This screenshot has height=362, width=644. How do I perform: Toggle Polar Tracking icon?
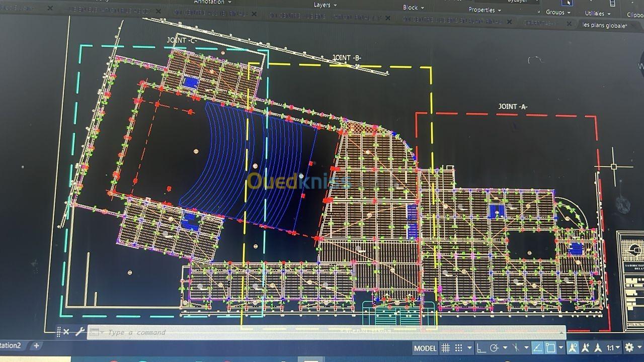(x=494, y=348)
